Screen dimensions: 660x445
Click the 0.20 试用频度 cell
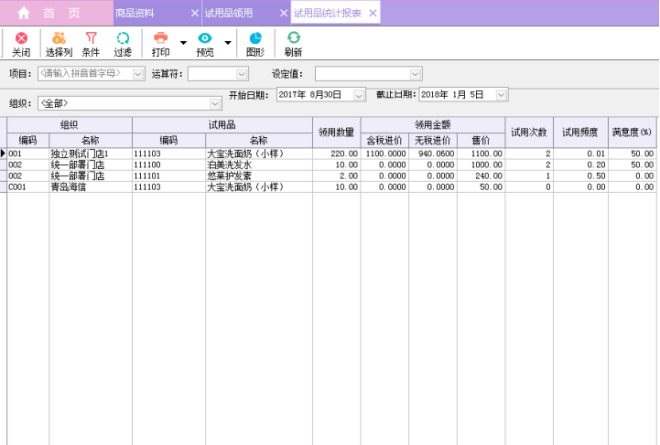click(580, 165)
